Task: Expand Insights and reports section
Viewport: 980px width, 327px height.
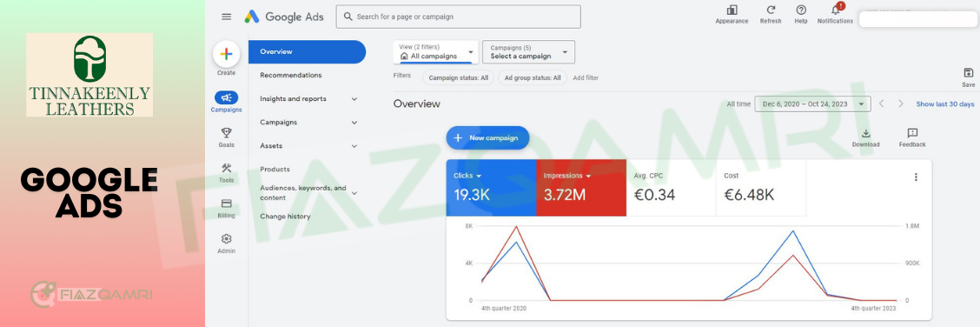Action: click(307, 99)
